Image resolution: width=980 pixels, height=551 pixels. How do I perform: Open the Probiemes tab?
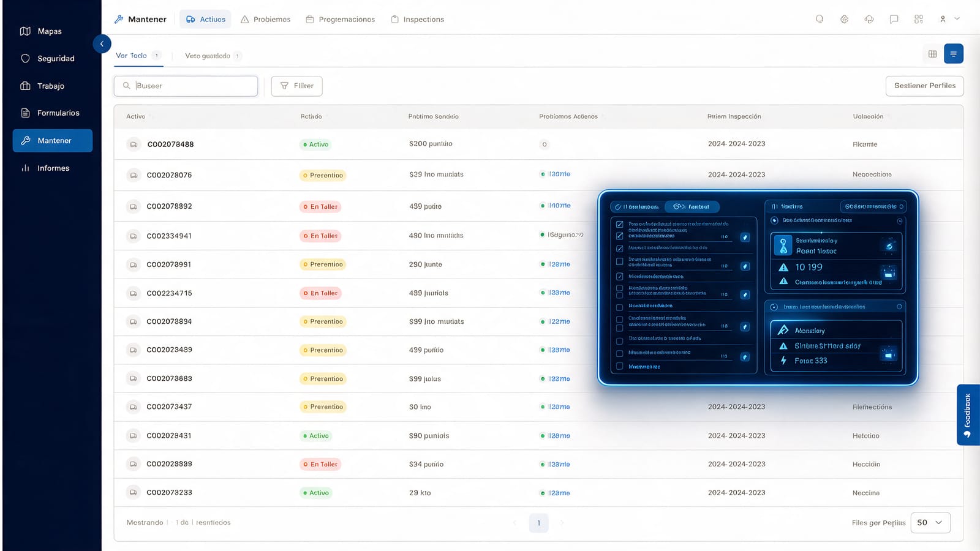coord(266,19)
